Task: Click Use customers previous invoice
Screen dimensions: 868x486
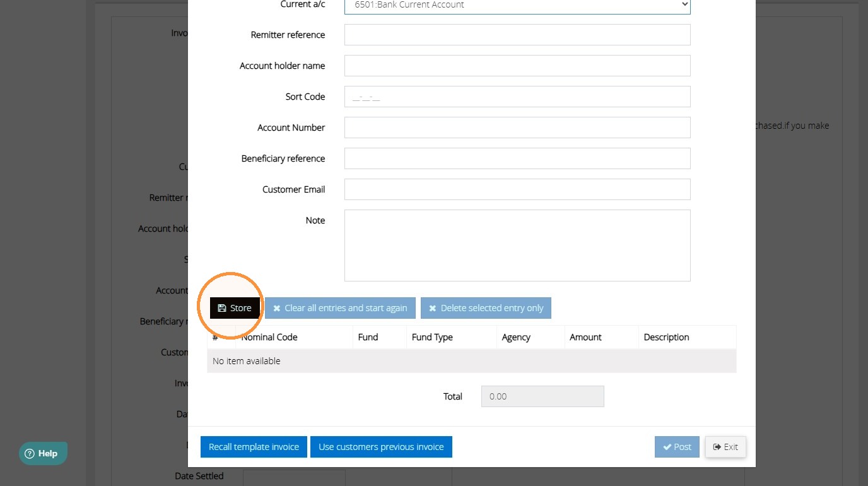Action: click(381, 447)
